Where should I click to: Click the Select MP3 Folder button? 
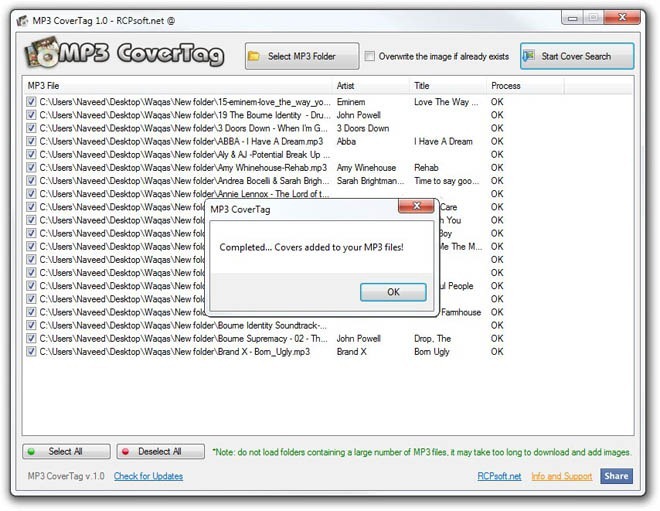click(302, 56)
